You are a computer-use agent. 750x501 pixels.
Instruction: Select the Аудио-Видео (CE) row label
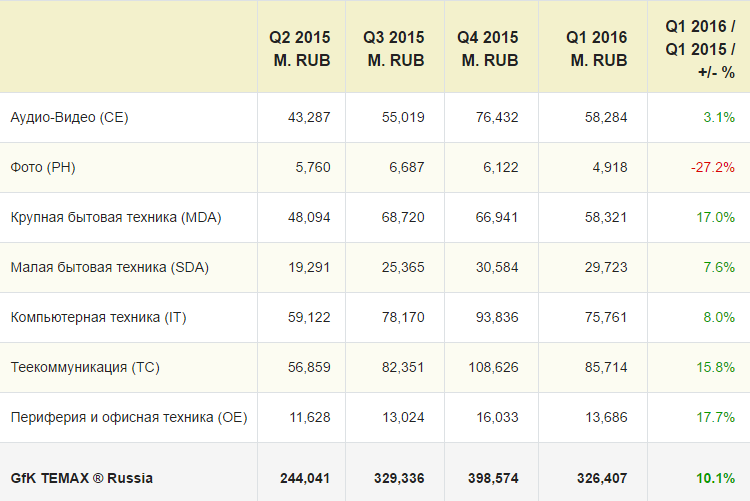pyautogui.click(x=69, y=118)
